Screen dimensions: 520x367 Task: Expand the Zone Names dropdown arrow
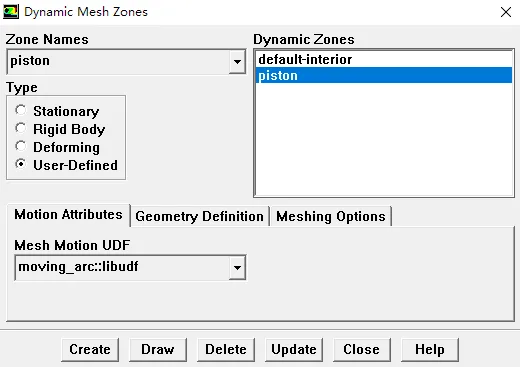coord(237,61)
